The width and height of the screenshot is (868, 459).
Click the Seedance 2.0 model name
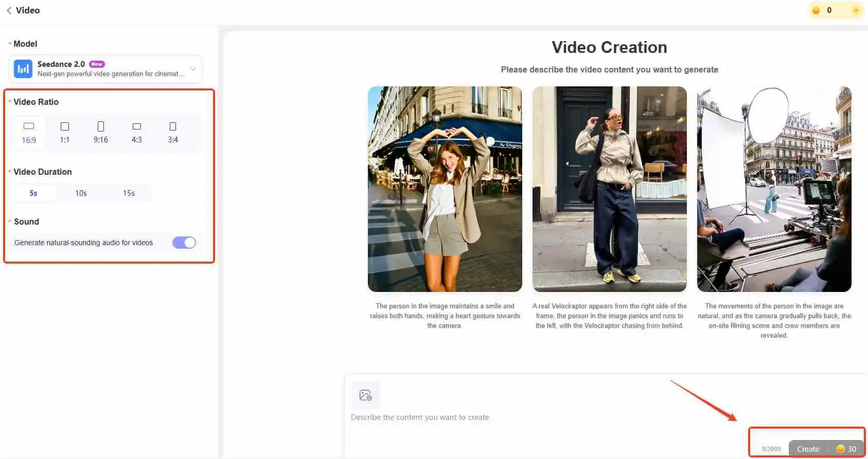(61, 64)
